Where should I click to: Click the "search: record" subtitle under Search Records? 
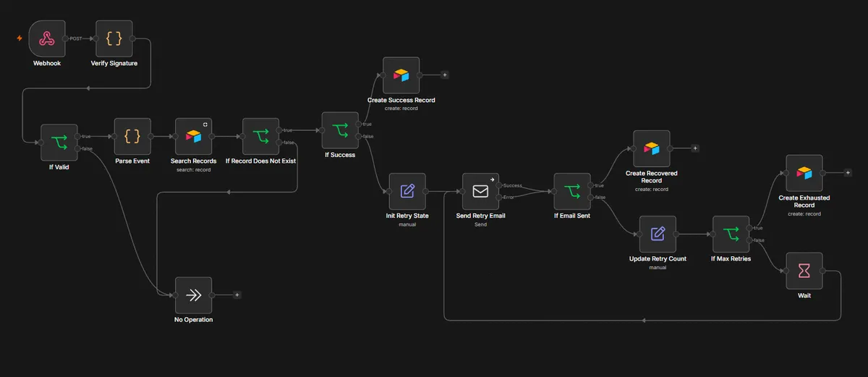point(193,169)
